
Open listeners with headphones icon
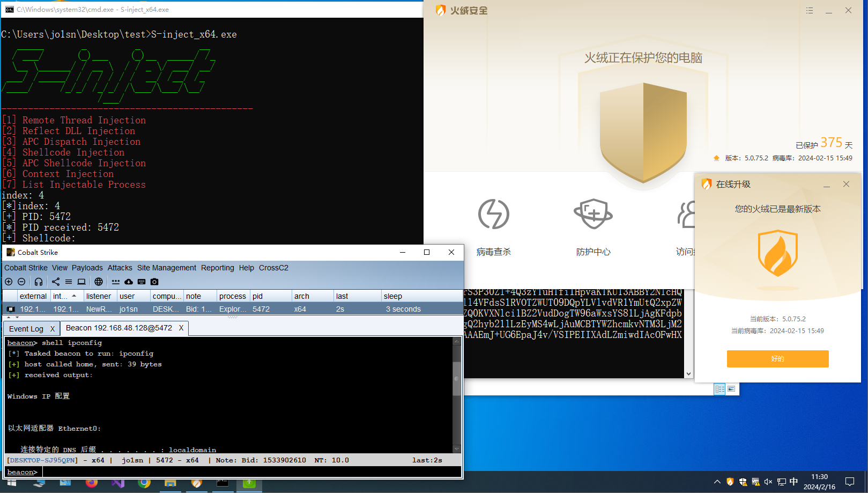[39, 282]
